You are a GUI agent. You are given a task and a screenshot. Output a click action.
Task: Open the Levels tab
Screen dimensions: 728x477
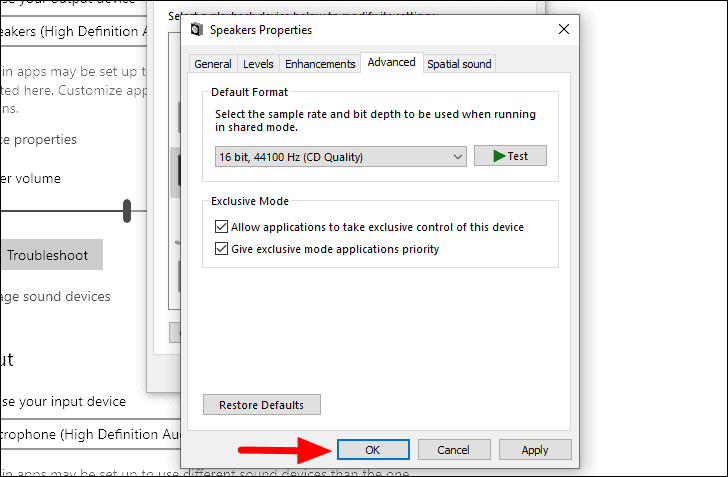tap(258, 64)
